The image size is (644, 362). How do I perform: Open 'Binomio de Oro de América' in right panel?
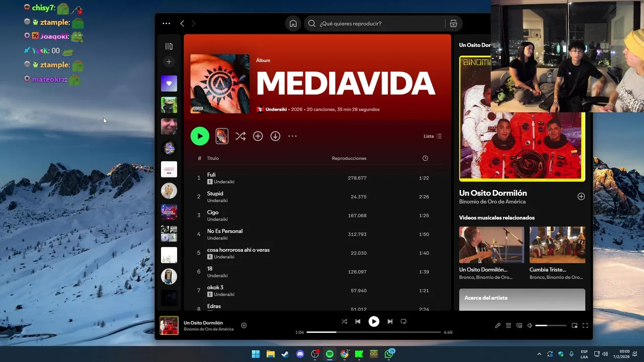493,202
